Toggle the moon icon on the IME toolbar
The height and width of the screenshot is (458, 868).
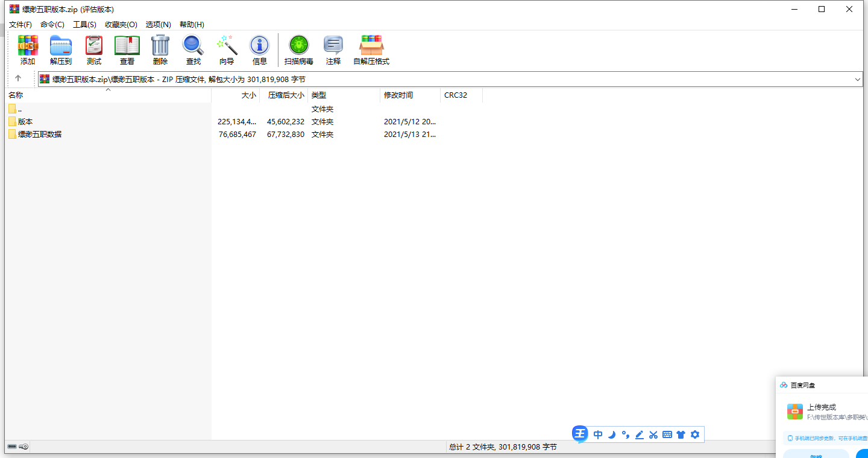612,434
